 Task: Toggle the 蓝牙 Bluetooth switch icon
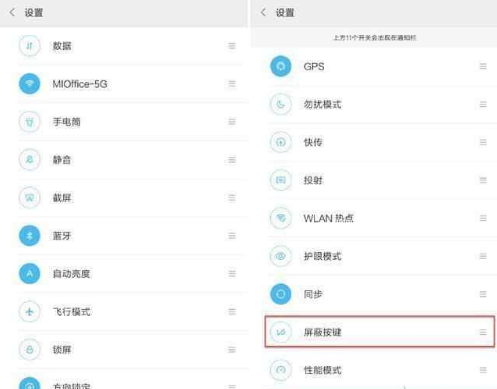point(30,236)
